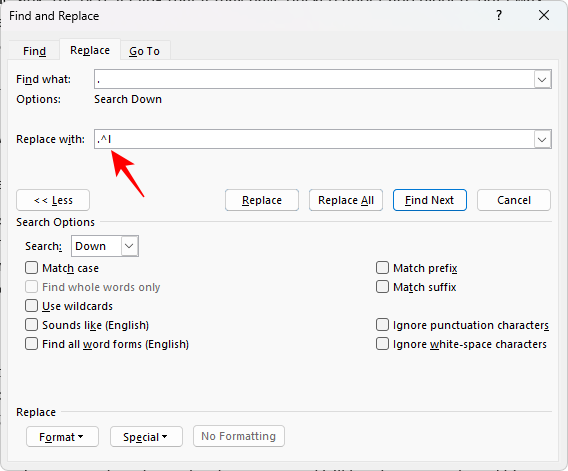Click the Find Next button
Viewport: 568px width, 471px height.
[x=430, y=200]
